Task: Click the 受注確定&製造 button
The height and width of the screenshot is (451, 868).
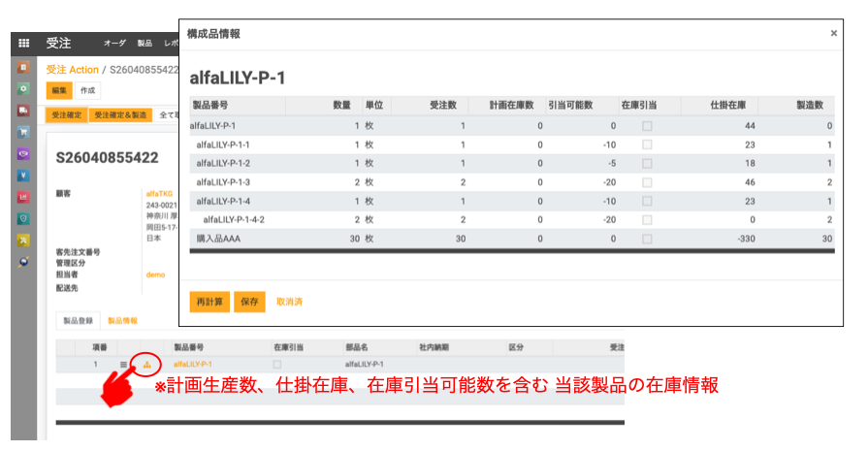Action: [x=120, y=115]
